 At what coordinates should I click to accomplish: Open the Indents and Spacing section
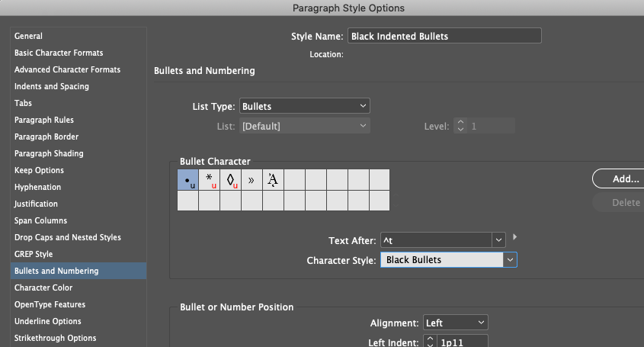click(x=52, y=86)
